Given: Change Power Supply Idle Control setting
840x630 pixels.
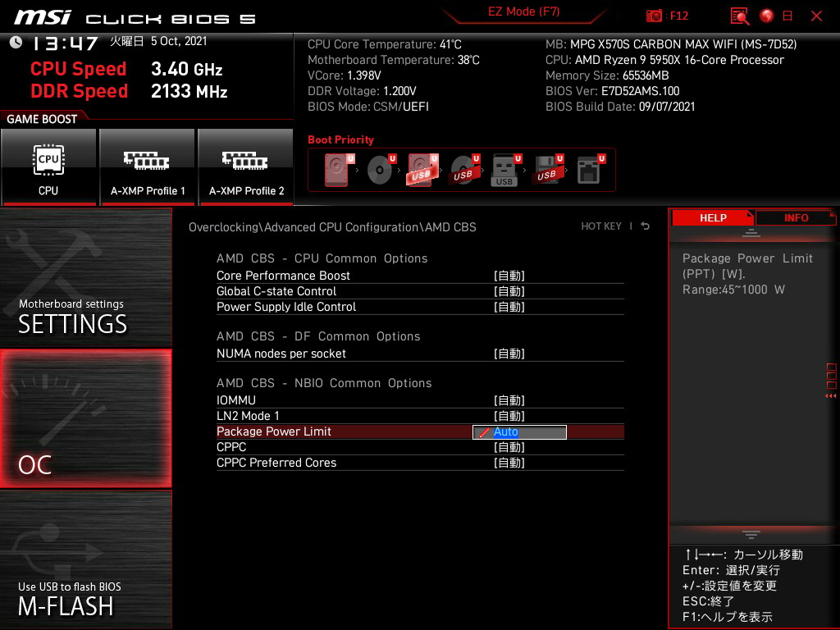Looking at the screenshot, I should tap(420, 307).
